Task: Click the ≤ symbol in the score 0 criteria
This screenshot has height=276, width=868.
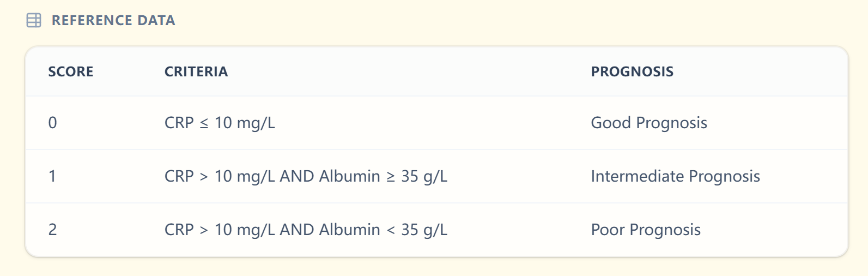Action: pyautogui.click(x=204, y=124)
